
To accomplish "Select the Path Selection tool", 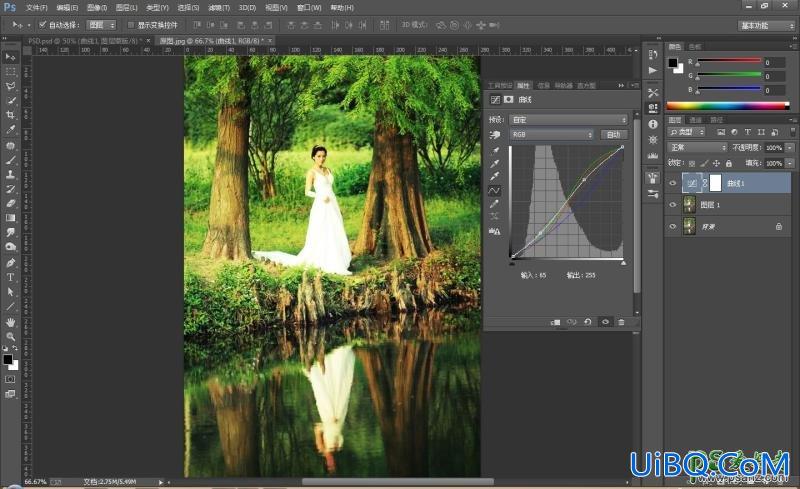I will tap(10, 292).
